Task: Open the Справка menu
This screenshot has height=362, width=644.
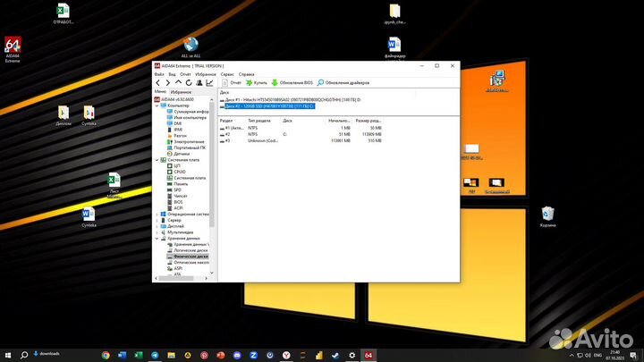Action: (247, 74)
